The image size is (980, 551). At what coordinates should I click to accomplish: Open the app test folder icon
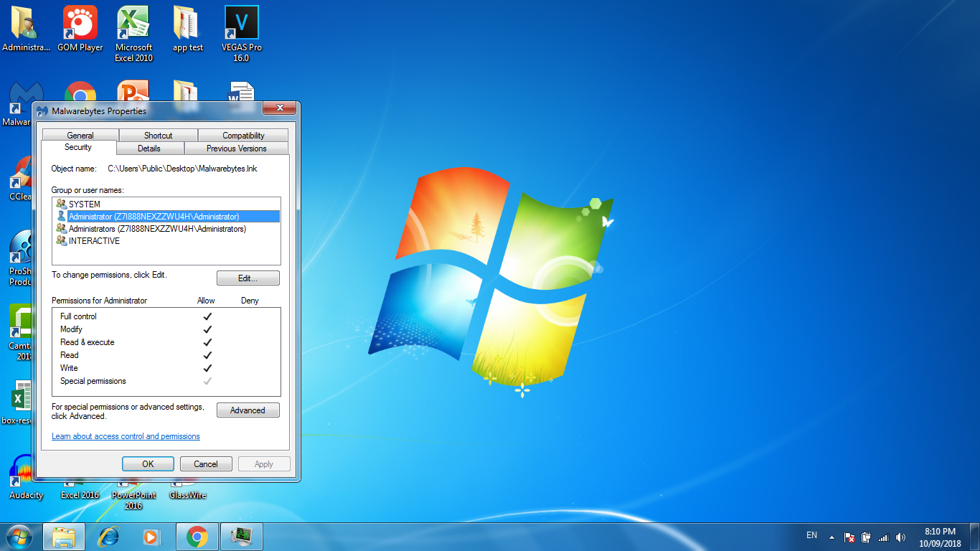point(187,29)
